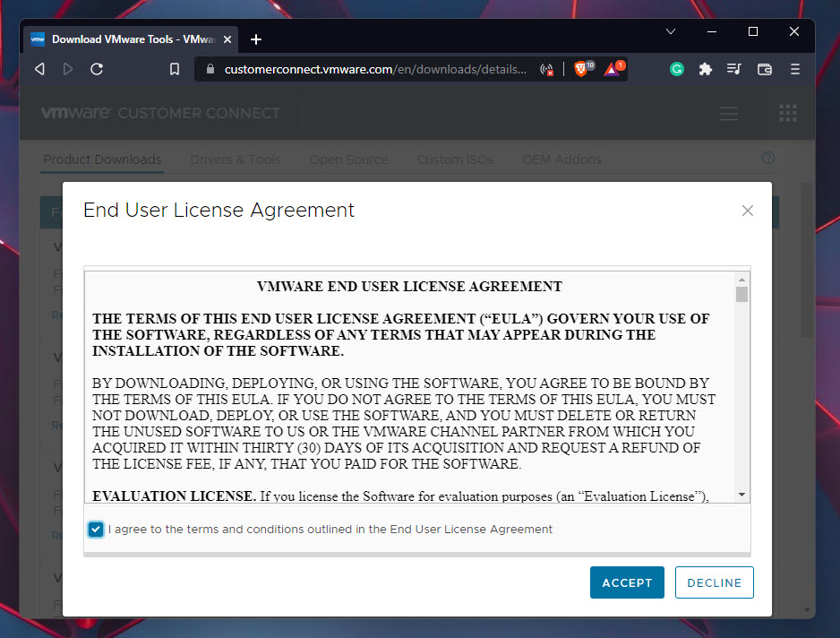Close the End User License Agreement dialog
The image size is (840, 638).
point(748,211)
